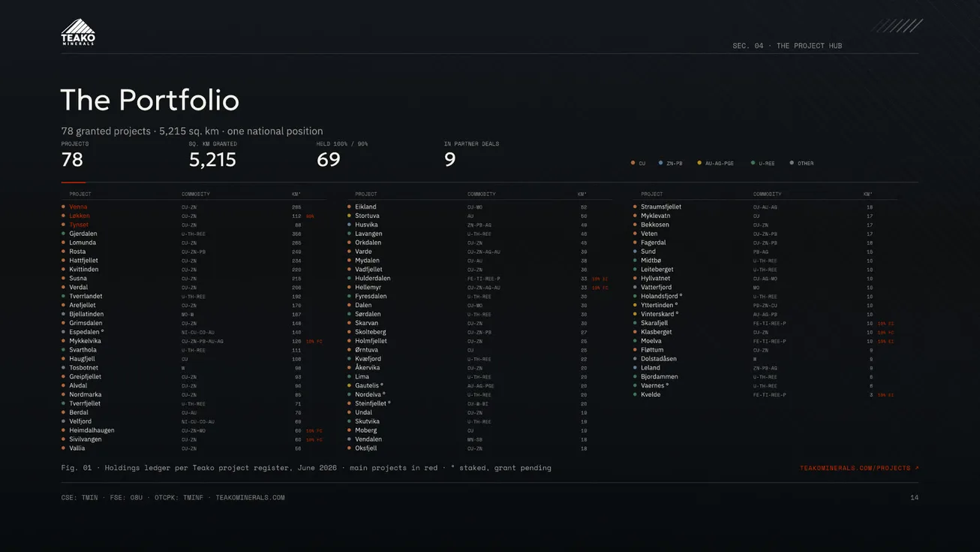The image size is (980, 552).
Task: Click the Vinterskard project name
Action: tap(660, 314)
